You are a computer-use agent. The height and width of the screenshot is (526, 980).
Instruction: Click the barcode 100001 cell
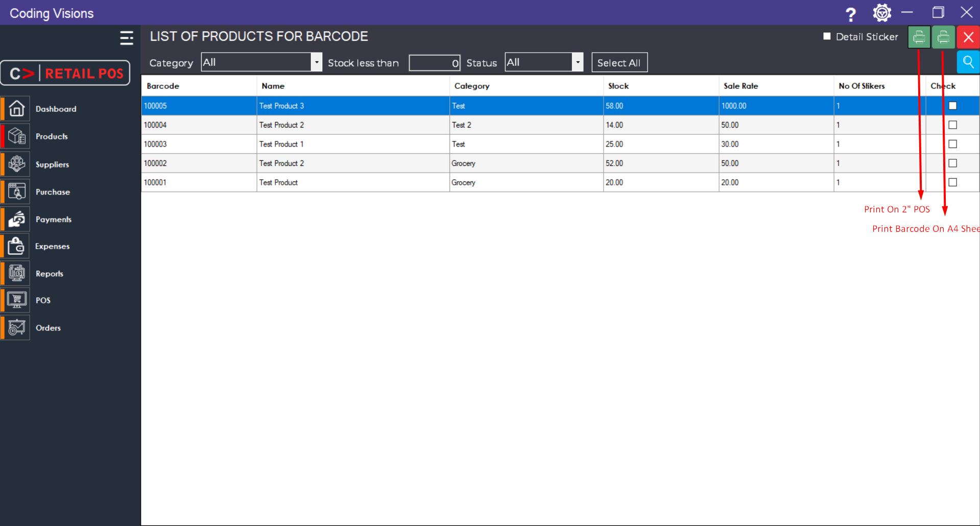tap(199, 182)
